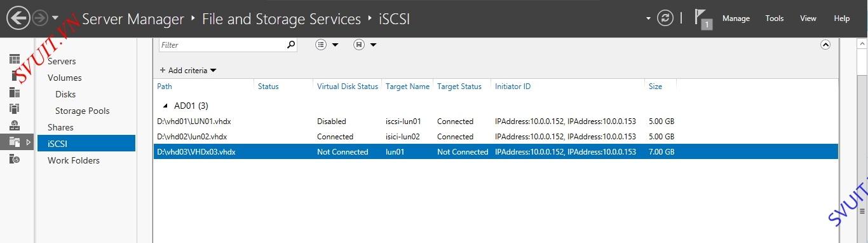Collapse the panel with the up chevron

pyautogui.click(x=825, y=45)
